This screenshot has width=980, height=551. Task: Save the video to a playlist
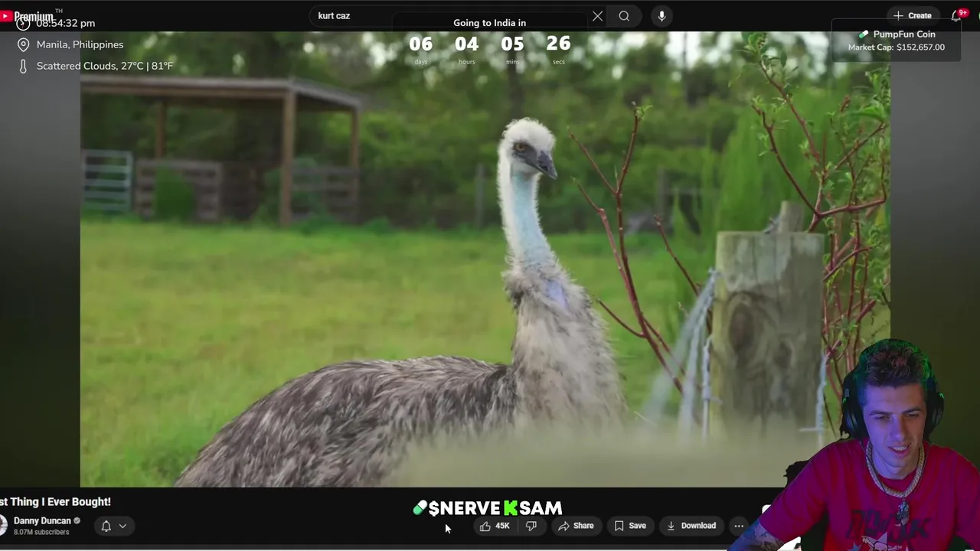pos(629,526)
